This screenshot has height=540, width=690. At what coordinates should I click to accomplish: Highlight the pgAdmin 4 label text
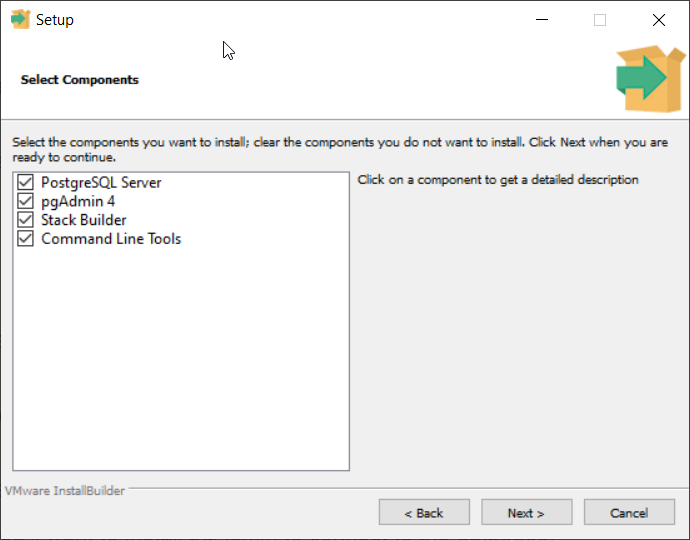(78, 202)
